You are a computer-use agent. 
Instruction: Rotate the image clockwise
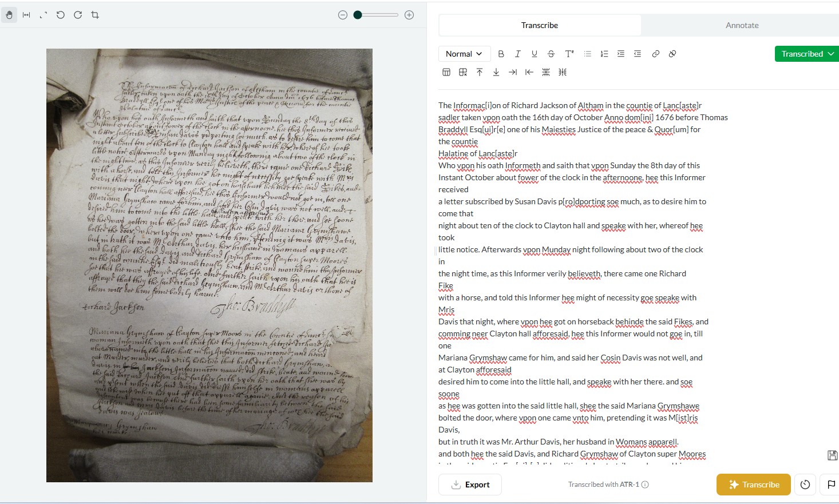click(78, 15)
